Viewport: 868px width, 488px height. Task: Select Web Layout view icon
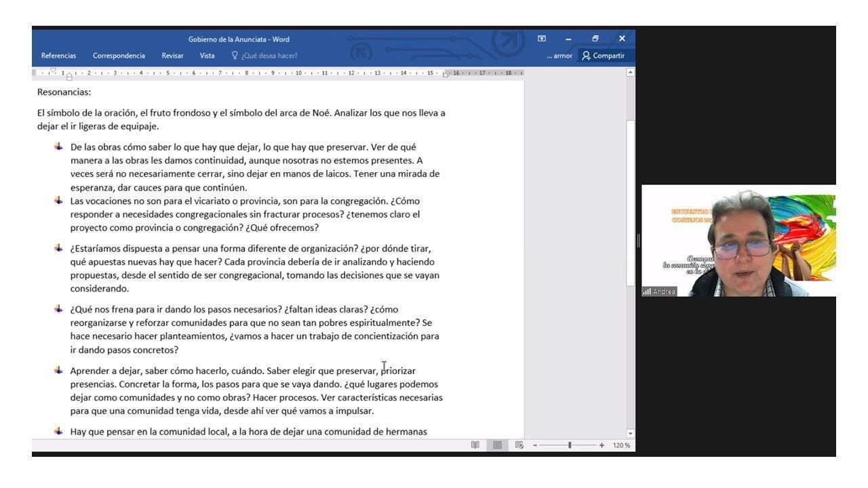click(x=519, y=445)
